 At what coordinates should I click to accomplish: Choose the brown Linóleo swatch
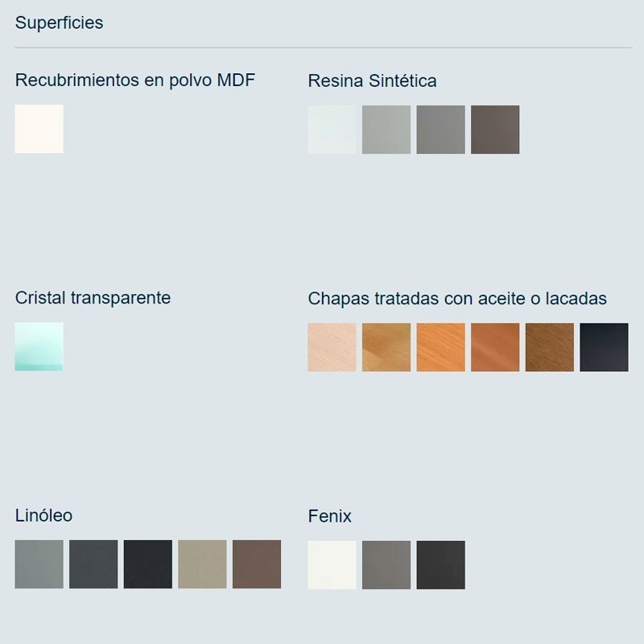257,564
